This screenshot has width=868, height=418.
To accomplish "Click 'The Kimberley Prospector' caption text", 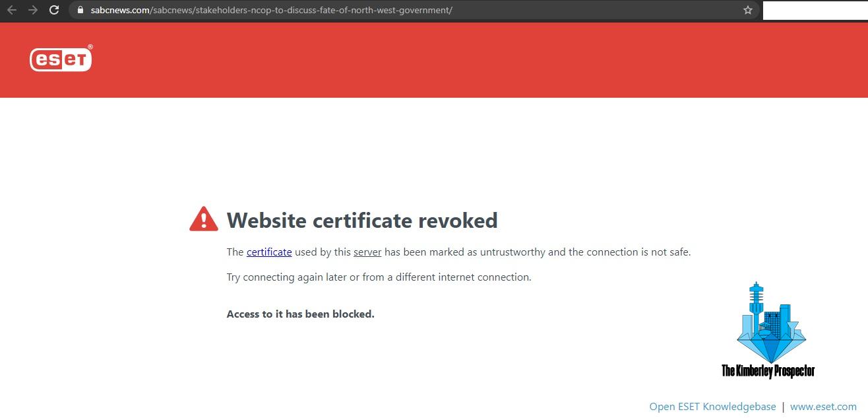I will coord(768,371).
